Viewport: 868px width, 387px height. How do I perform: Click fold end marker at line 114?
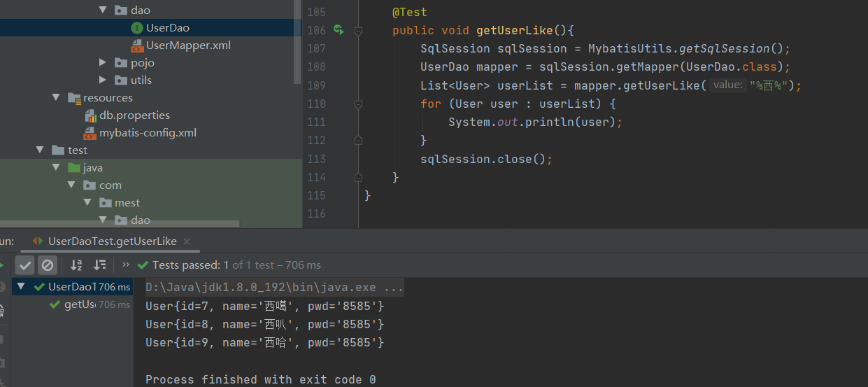358,176
